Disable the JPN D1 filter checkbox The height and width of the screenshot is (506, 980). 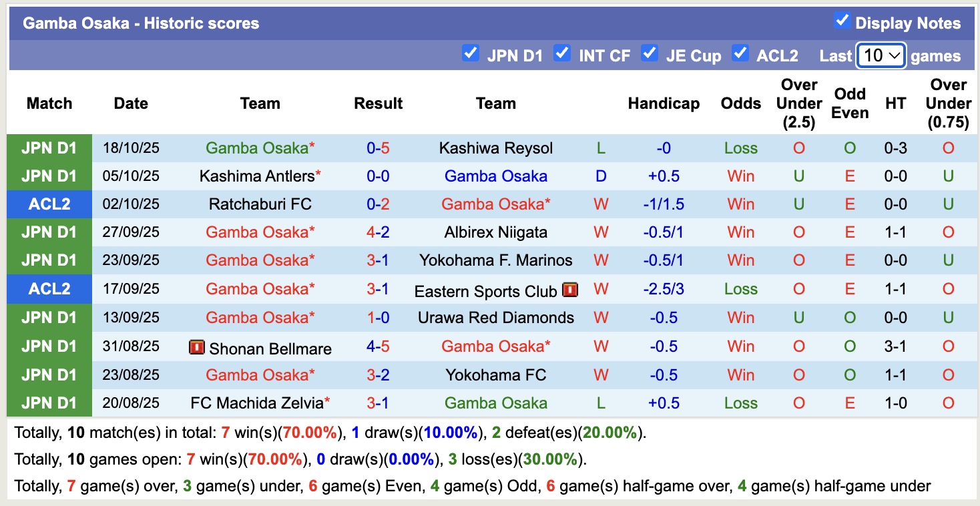click(x=471, y=53)
